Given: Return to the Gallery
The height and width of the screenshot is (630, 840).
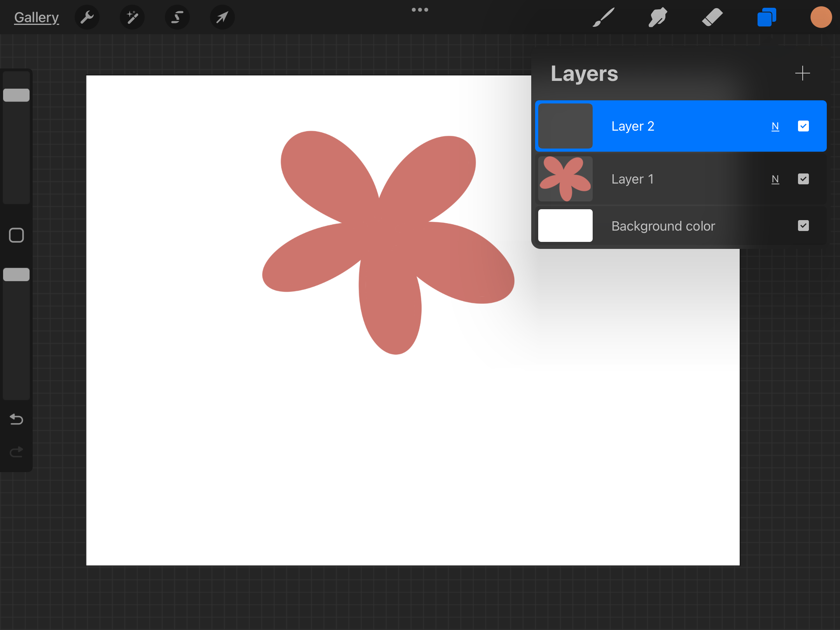Looking at the screenshot, I should [x=36, y=17].
